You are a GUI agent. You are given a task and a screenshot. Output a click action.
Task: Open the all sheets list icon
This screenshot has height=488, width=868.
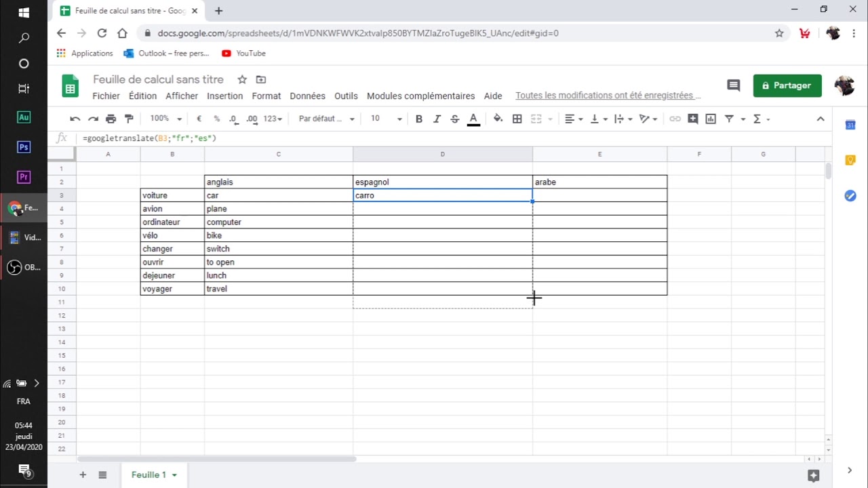(x=102, y=475)
